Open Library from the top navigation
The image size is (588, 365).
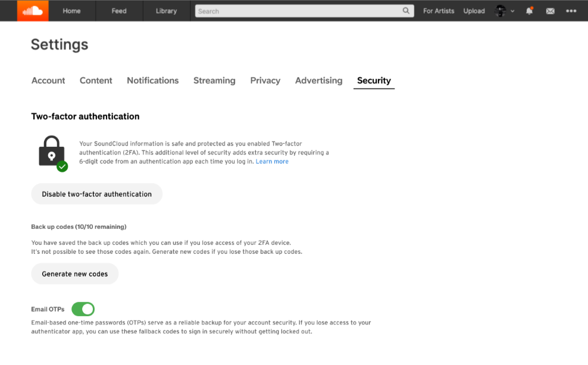[166, 11]
